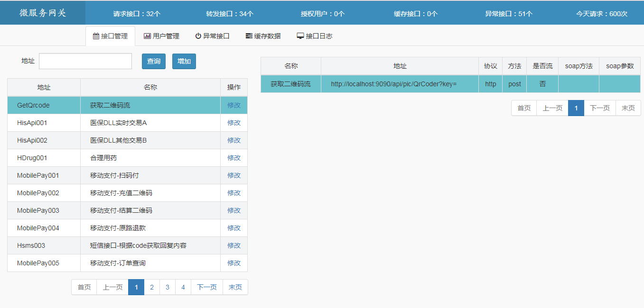Go to page 3 in left pagination
The width and height of the screenshot is (644, 308).
click(x=168, y=287)
